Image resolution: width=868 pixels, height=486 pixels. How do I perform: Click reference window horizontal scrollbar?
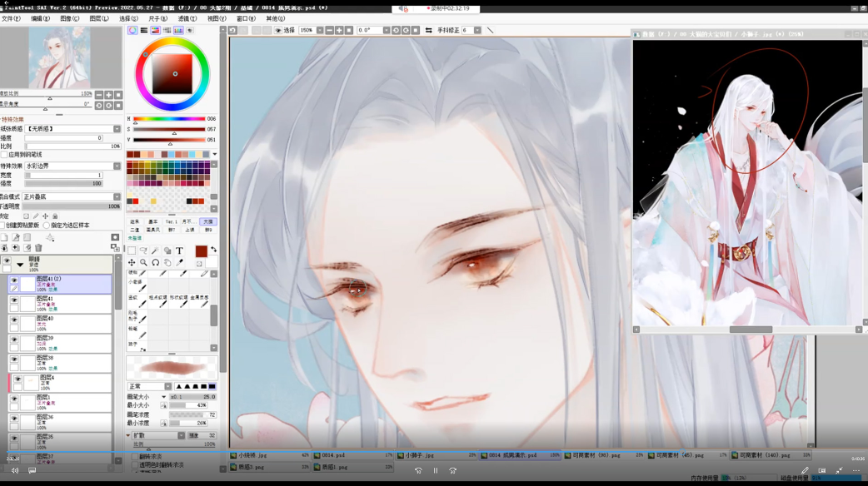coord(750,330)
